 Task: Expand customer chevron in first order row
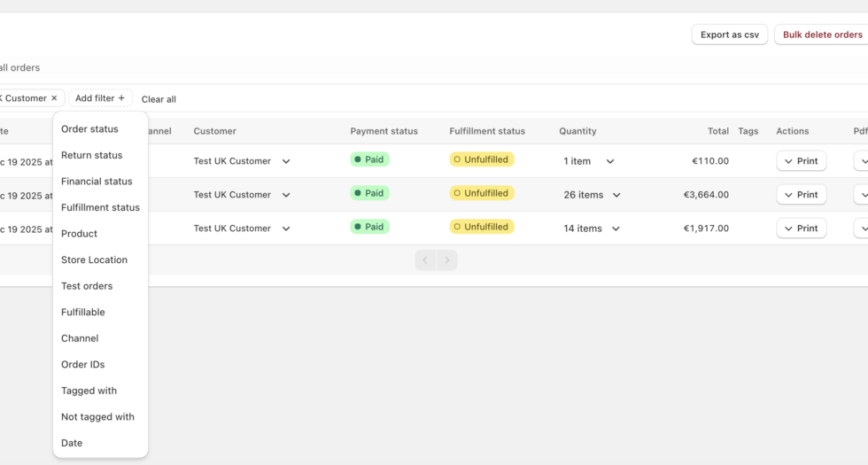click(x=286, y=162)
